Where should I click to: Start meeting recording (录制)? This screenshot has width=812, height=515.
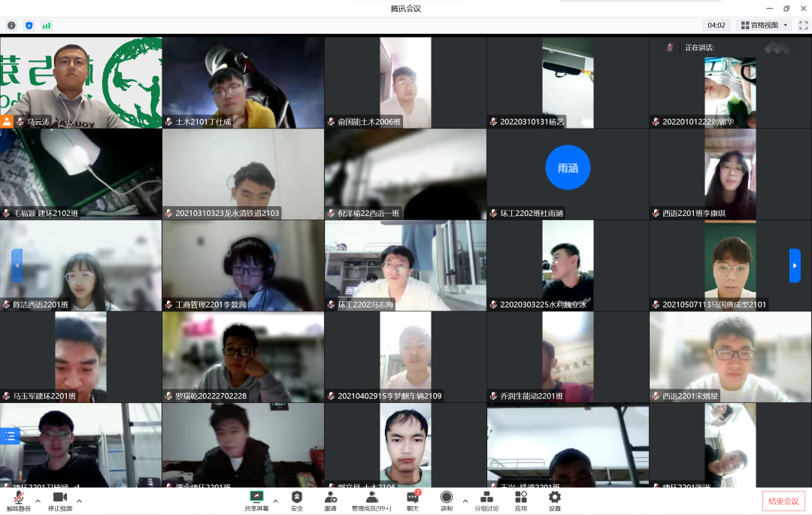pos(446,500)
